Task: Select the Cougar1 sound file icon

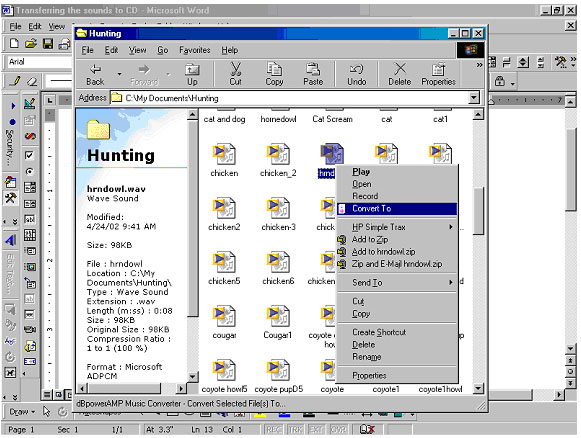Action: pos(278,316)
